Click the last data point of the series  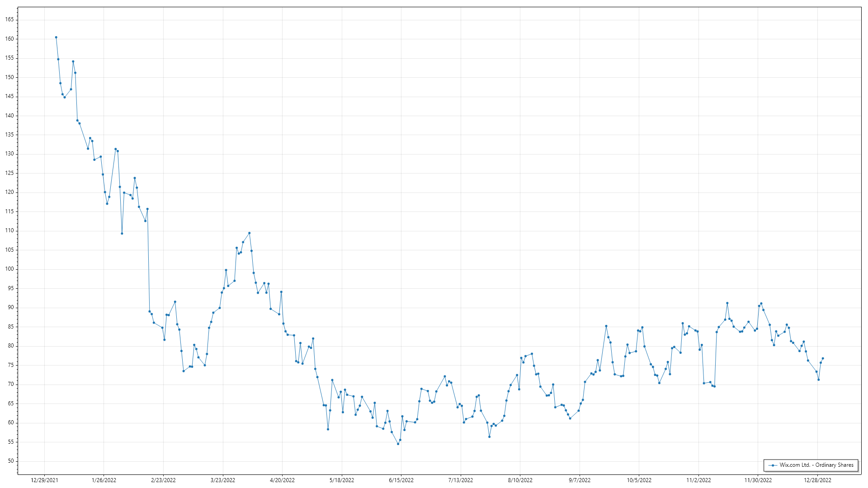coord(823,358)
